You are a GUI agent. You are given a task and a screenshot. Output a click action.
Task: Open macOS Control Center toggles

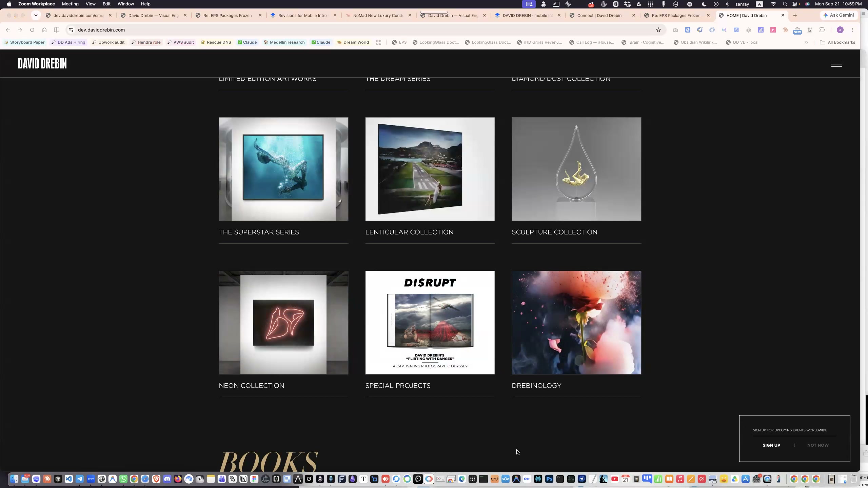coord(795,4)
